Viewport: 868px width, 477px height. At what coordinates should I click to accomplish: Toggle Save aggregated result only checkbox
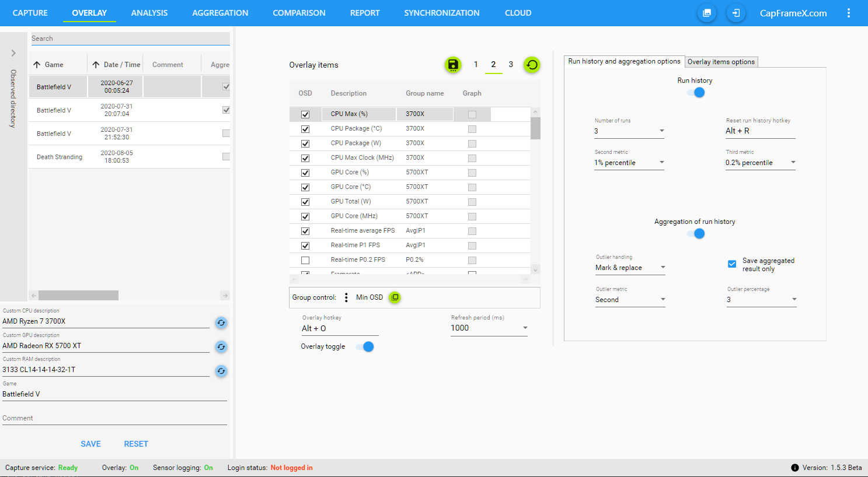coord(732,264)
